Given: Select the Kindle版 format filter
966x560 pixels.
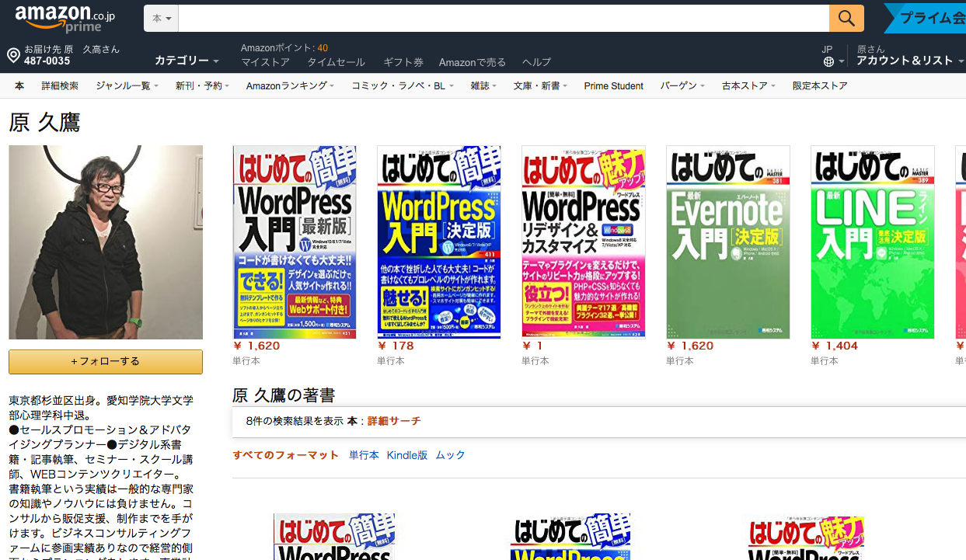Looking at the screenshot, I should point(407,455).
